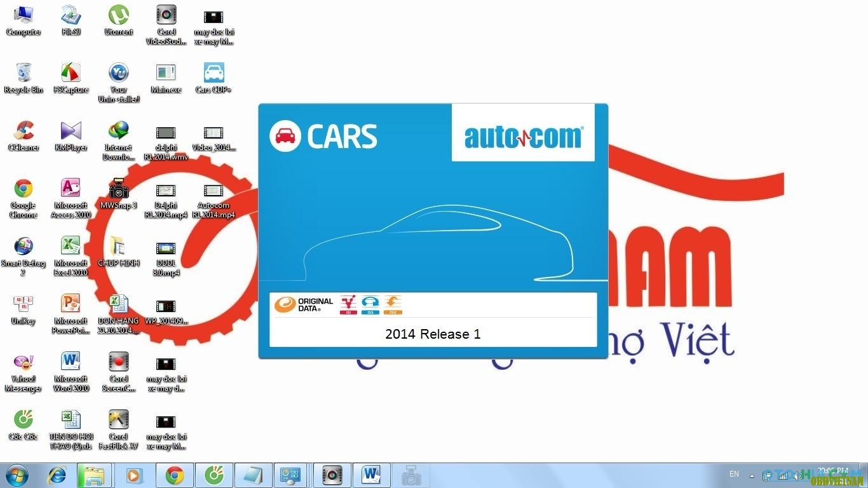This screenshot has height=488, width=868.
Task: Select the UniKey desktop icon
Action: coord(24,304)
